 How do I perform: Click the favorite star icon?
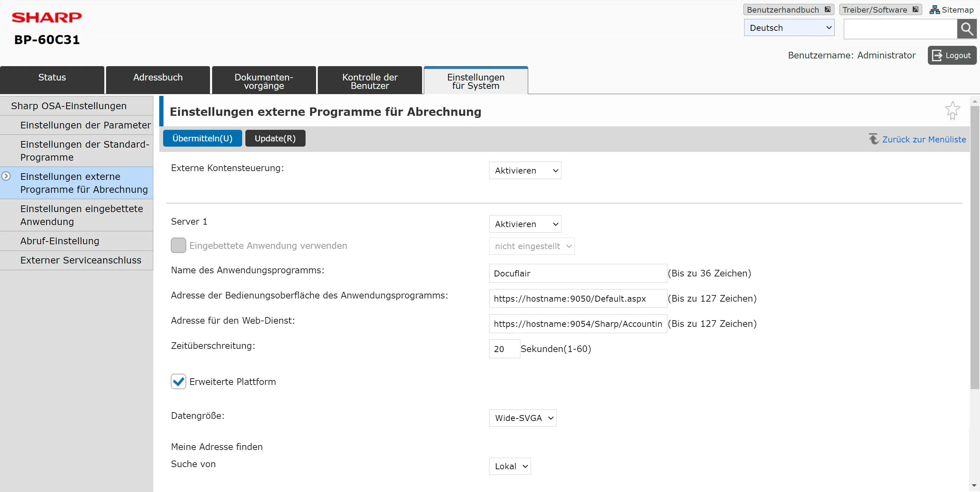point(952,110)
